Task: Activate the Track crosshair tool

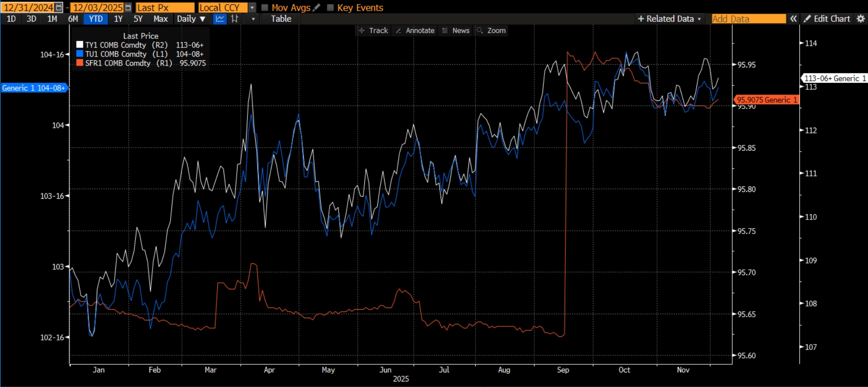Action: [373, 31]
